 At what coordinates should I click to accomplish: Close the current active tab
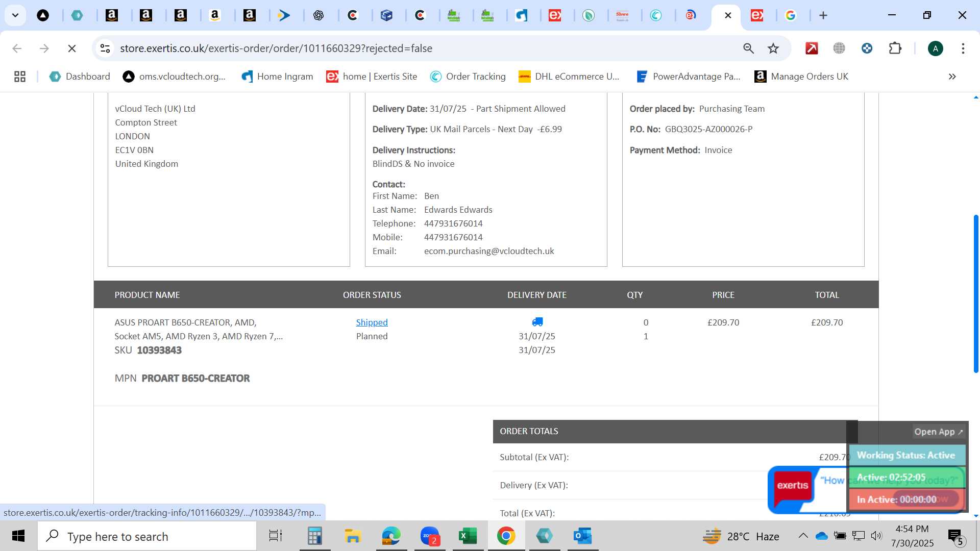click(728, 15)
